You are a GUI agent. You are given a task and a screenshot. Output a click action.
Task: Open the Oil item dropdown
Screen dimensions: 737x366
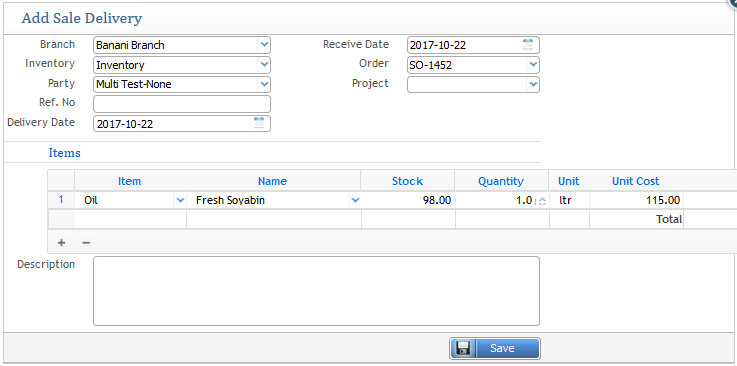click(180, 201)
